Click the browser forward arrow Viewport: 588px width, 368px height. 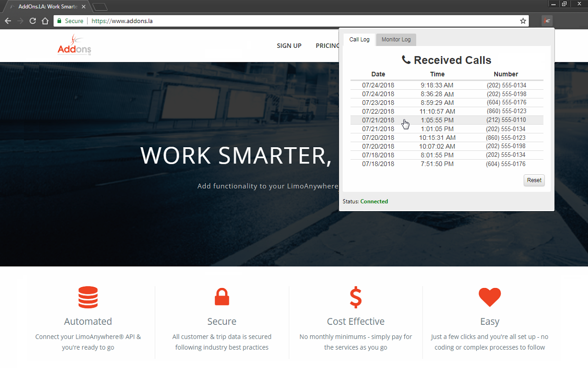point(20,21)
